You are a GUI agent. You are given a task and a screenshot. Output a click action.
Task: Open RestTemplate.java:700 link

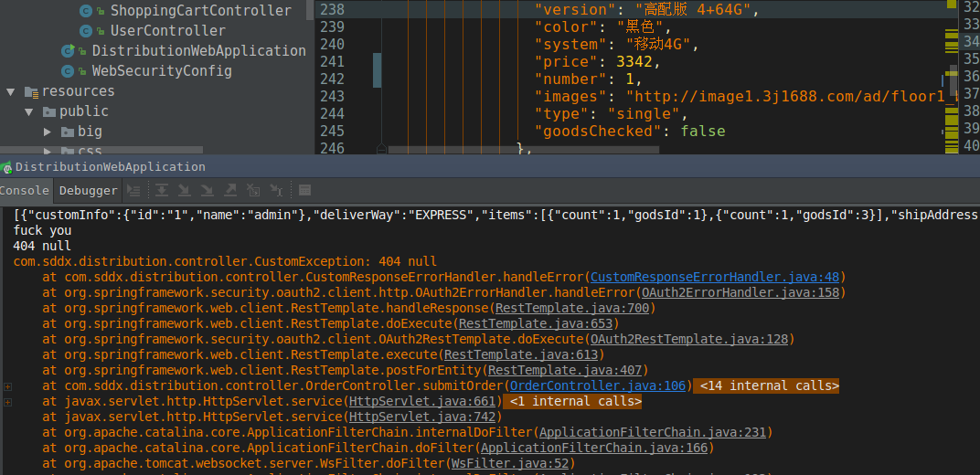(x=572, y=309)
